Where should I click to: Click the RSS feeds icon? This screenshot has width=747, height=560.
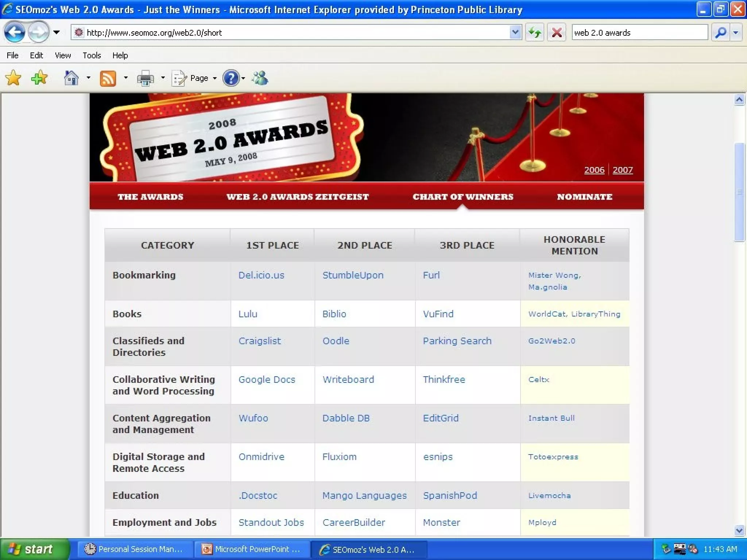click(x=108, y=78)
